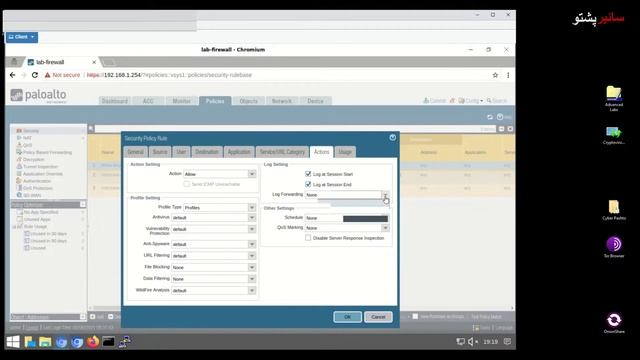The height and width of the screenshot is (360, 640).
Task: Open terminal from taskbar
Action: tap(109, 342)
